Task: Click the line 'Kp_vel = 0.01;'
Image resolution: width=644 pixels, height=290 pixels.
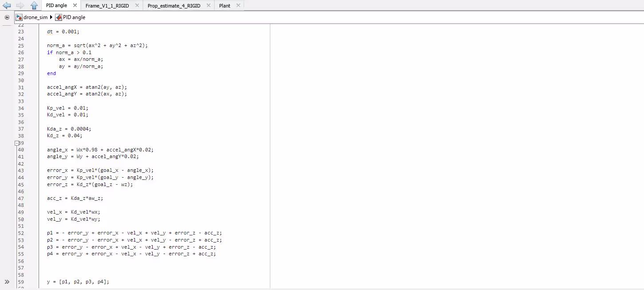Action: pos(67,108)
